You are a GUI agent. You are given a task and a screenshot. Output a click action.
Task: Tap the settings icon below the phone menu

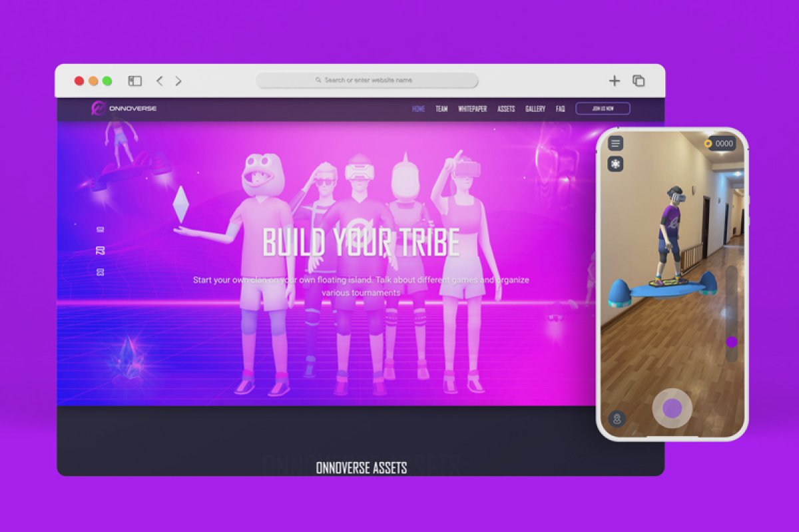pos(616,164)
